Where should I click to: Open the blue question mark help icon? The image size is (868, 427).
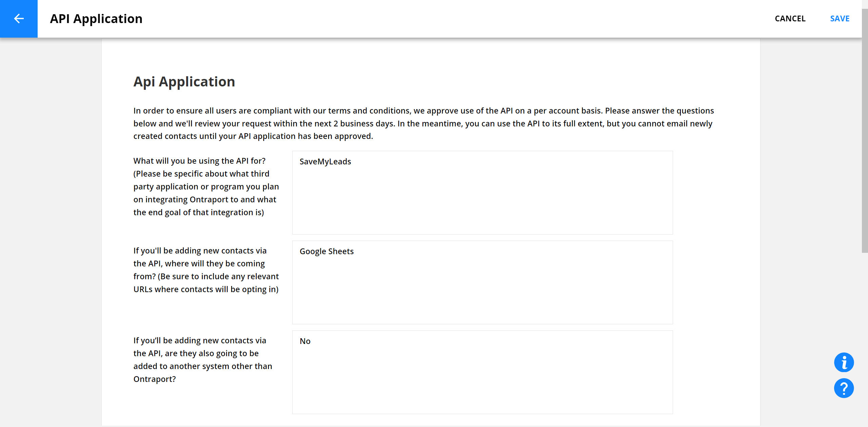coord(844,388)
